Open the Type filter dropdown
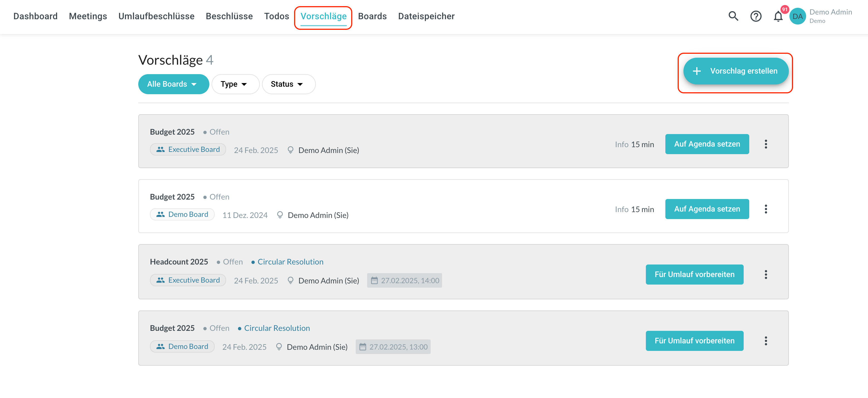Viewport: 868px width, 398px height. 235,84
